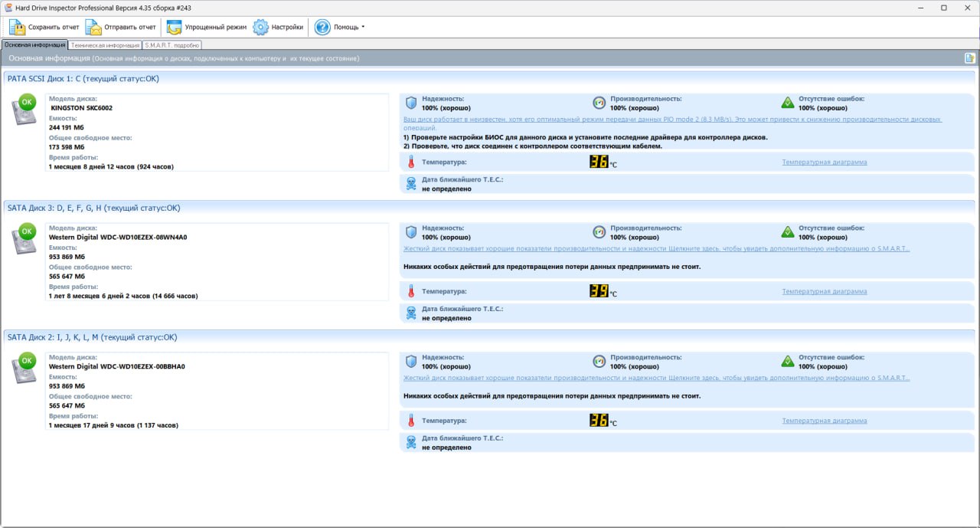Image resolution: width=980 pixels, height=528 pixels.
Task: Expand the Помощь dropdown arrow
Action: 363,27
